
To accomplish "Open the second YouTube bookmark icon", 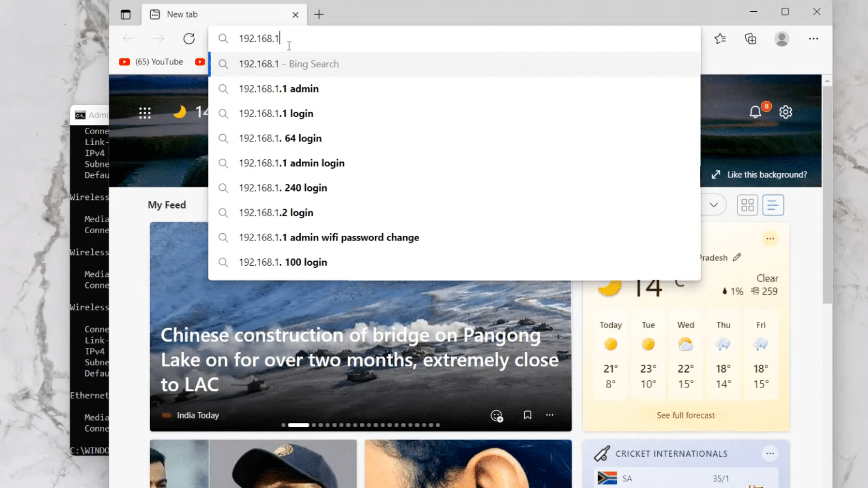I will (x=200, y=62).
